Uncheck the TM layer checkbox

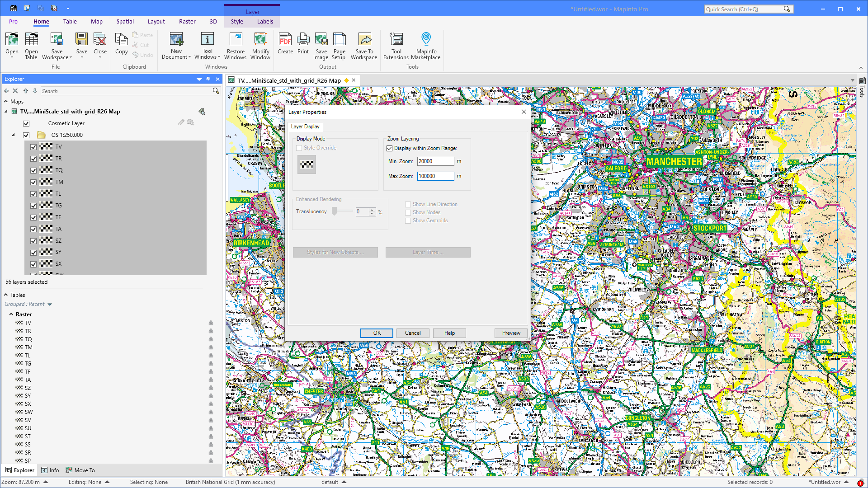coord(33,182)
